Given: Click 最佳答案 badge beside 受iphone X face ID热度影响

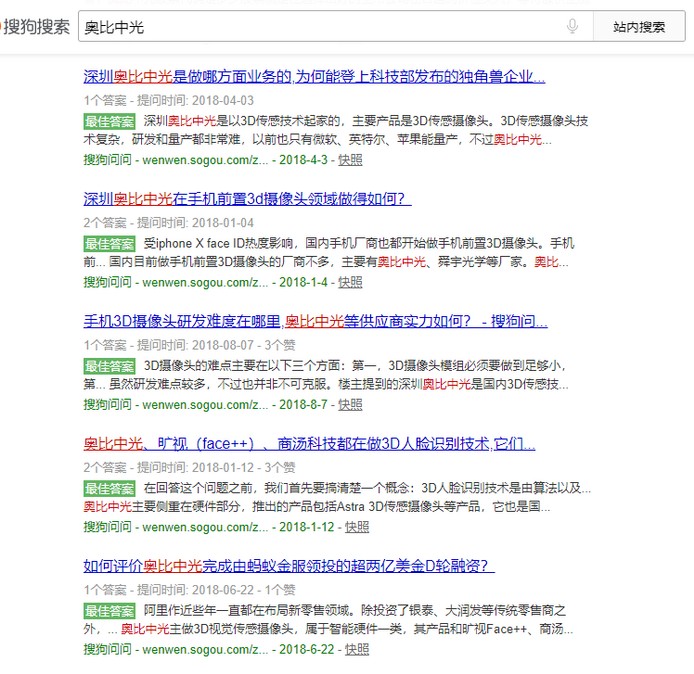Looking at the screenshot, I should pos(109,243).
